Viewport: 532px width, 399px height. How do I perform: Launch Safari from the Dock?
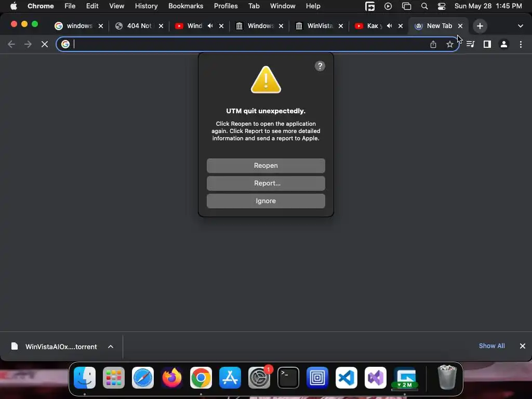click(x=143, y=378)
